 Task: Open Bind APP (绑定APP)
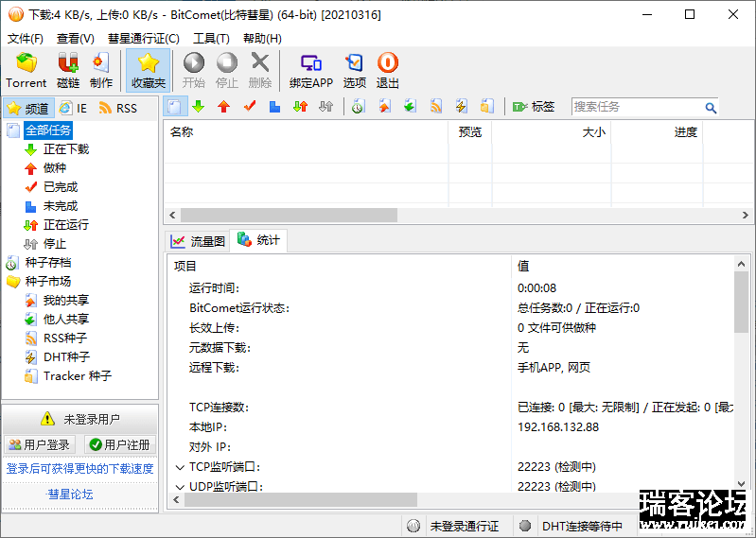(x=311, y=70)
